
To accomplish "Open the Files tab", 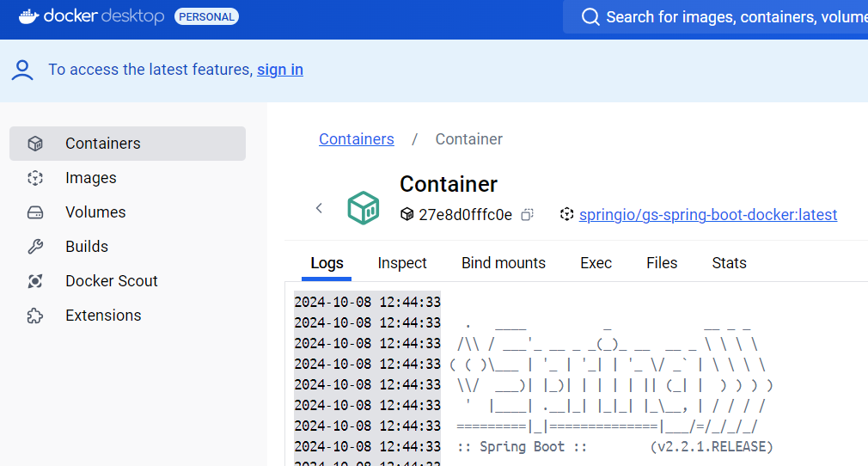I will (662, 263).
